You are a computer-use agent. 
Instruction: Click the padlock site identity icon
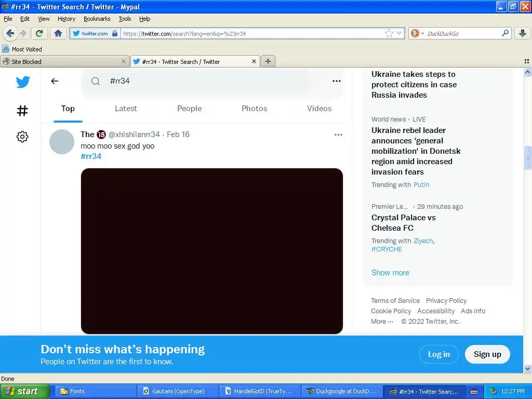tap(115, 33)
